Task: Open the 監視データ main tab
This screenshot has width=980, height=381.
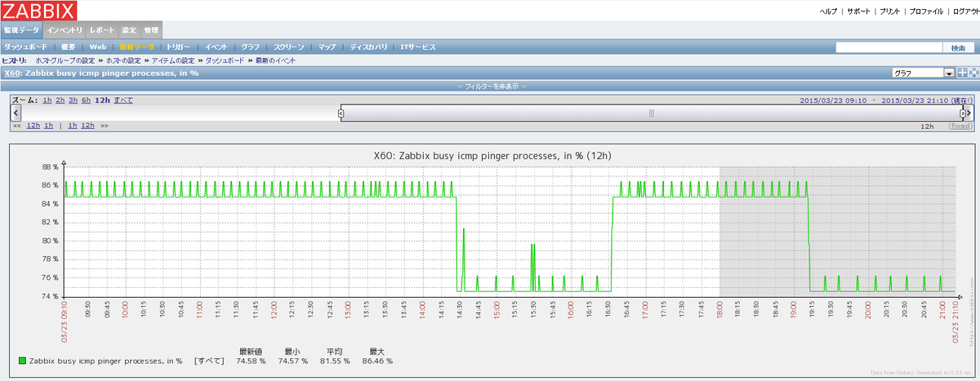Action: 21,30
